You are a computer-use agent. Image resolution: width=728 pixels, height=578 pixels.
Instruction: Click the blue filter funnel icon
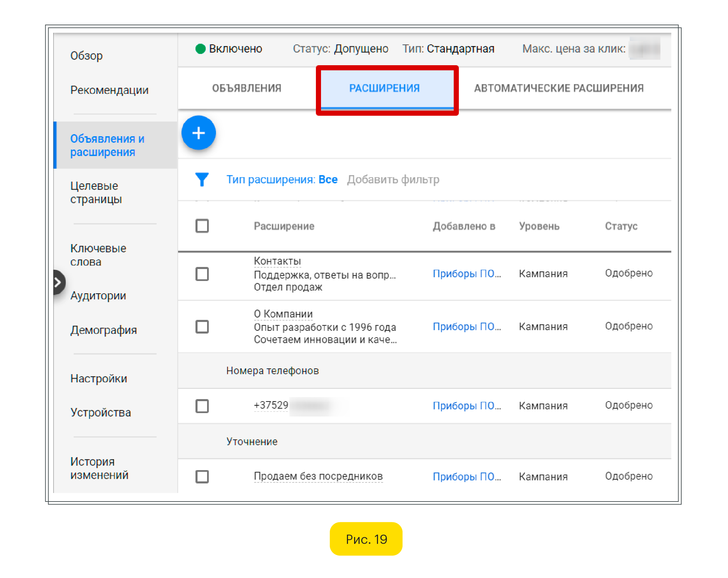click(202, 179)
